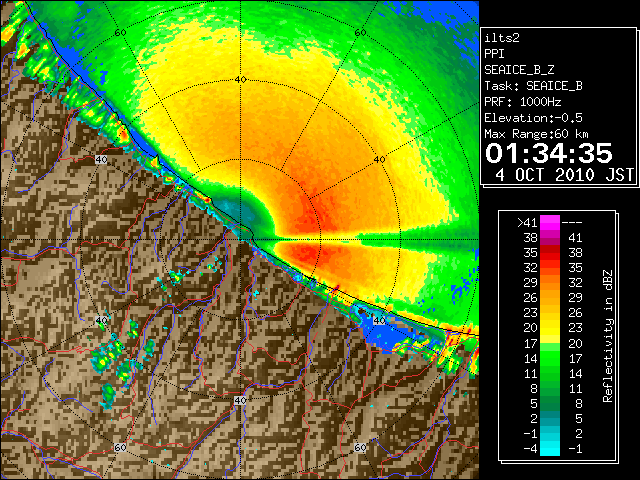This screenshot has width=640, height=480.
Task: Click the '40' range label due south
Action: click(240, 400)
